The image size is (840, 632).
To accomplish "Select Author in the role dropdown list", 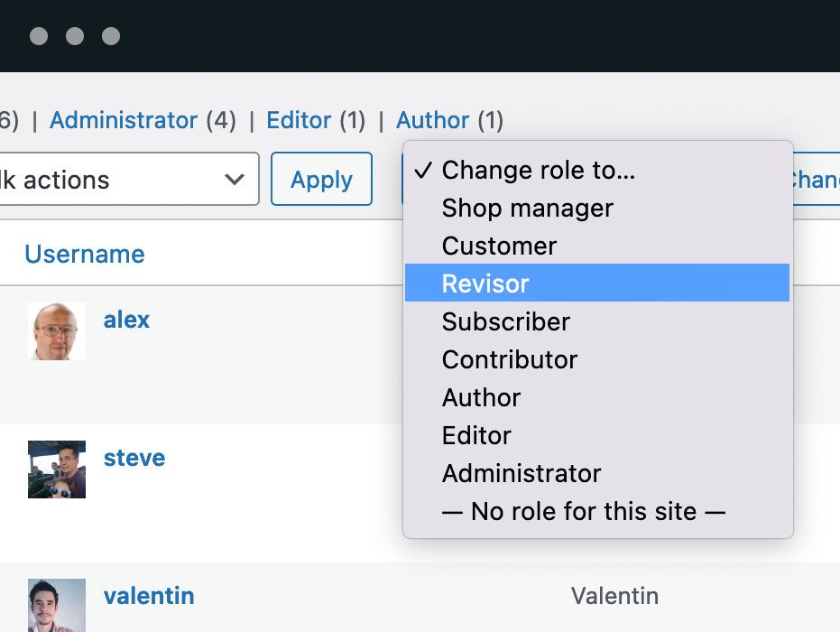I will [596, 398].
